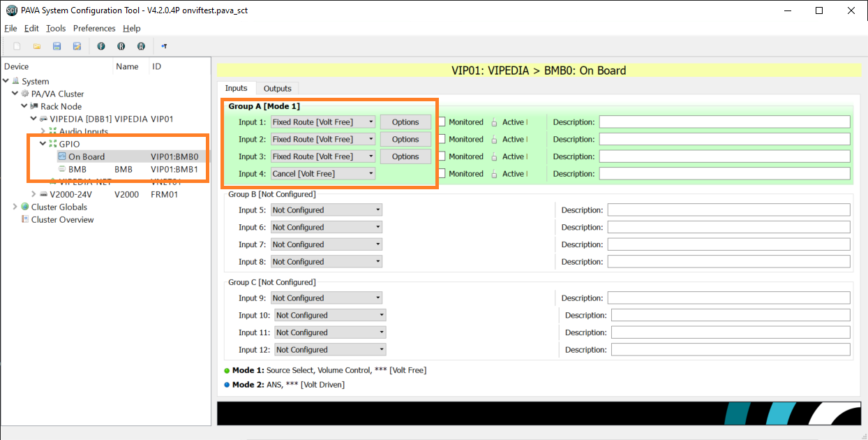
Task: Switch to the Outputs tab
Action: click(x=277, y=89)
